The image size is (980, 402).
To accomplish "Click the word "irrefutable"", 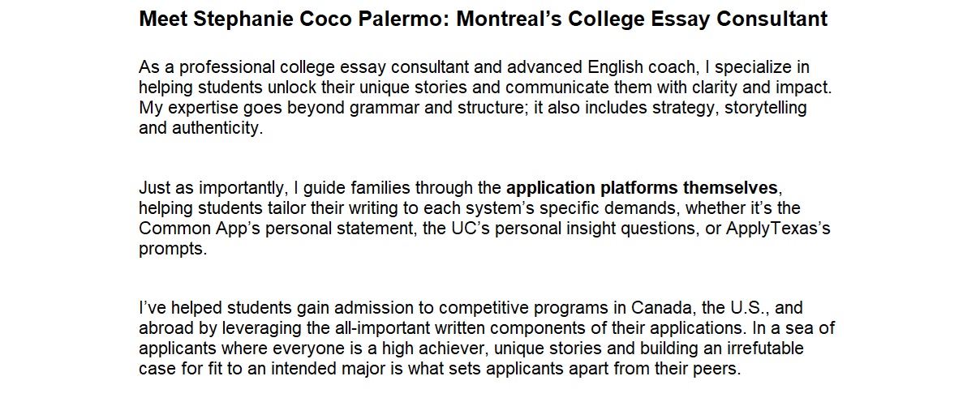I will click(x=762, y=349).
